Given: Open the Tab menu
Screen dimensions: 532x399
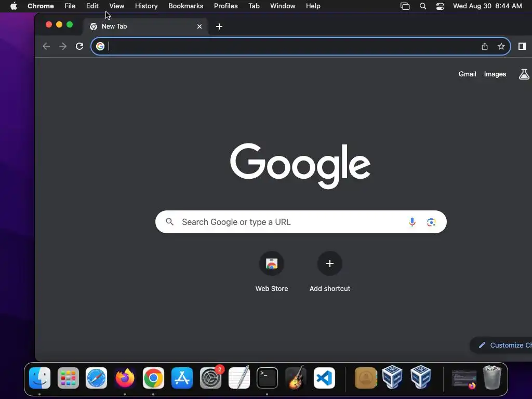Looking at the screenshot, I should [254, 6].
